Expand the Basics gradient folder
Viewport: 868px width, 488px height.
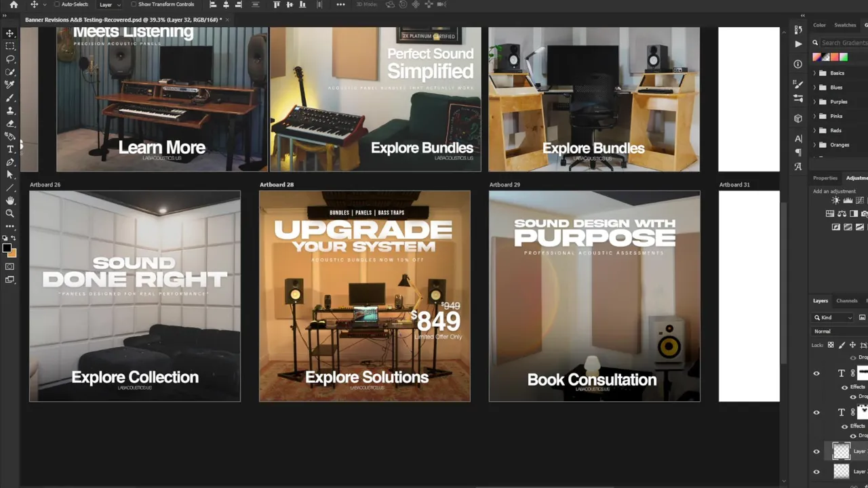(814, 73)
